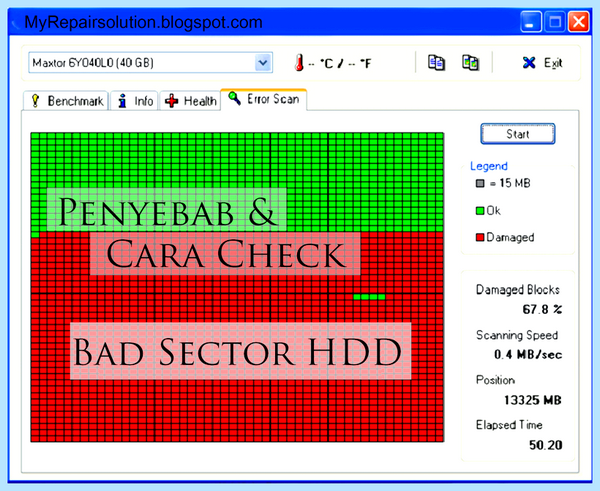Switch to the Health tab
This screenshot has height=491, width=600.
(190, 101)
